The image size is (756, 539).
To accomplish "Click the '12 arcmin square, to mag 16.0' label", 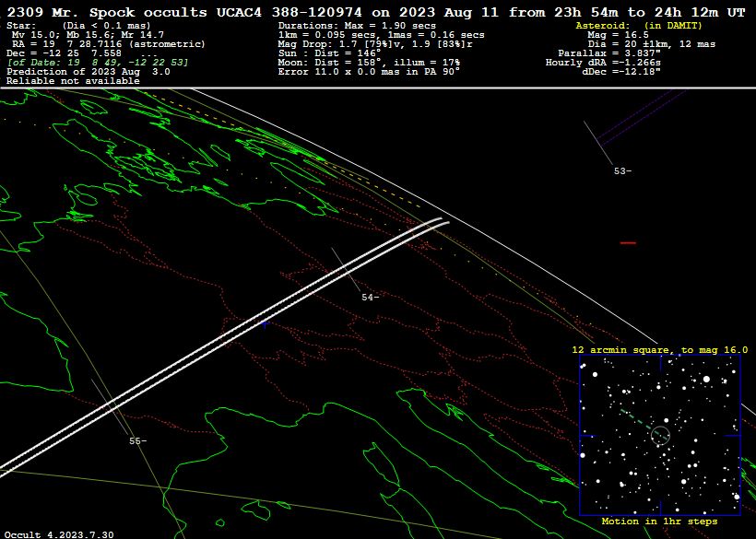I will [660, 350].
